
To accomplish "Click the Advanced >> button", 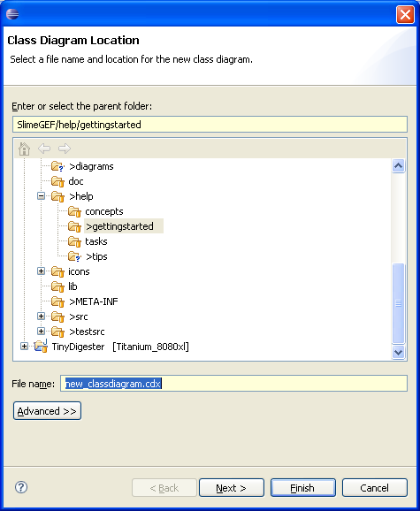I will (x=47, y=411).
